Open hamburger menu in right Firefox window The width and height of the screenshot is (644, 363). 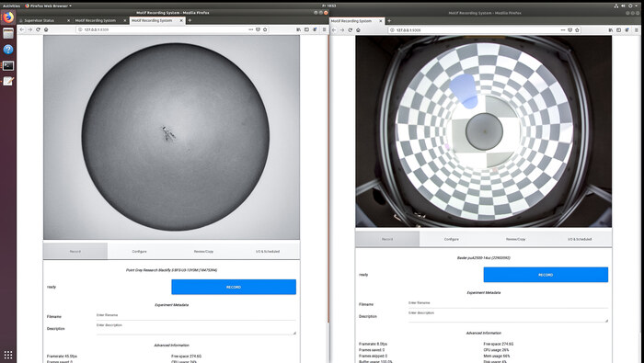click(637, 30)
